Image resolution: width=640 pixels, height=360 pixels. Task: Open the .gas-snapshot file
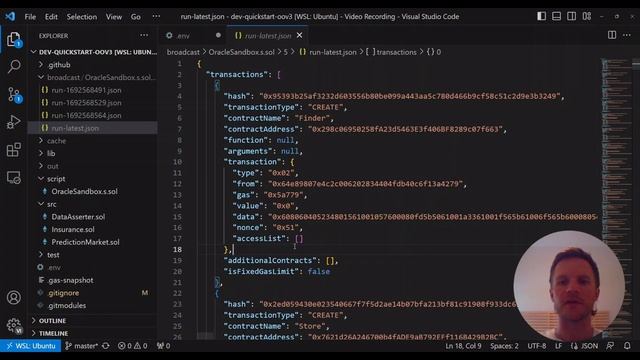94,280
